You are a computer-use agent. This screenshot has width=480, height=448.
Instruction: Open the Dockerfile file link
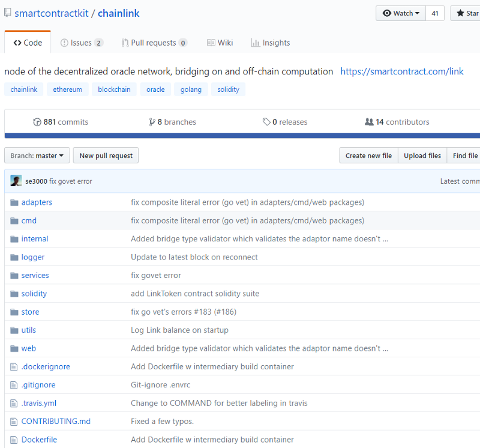click(x=39, y=440)
